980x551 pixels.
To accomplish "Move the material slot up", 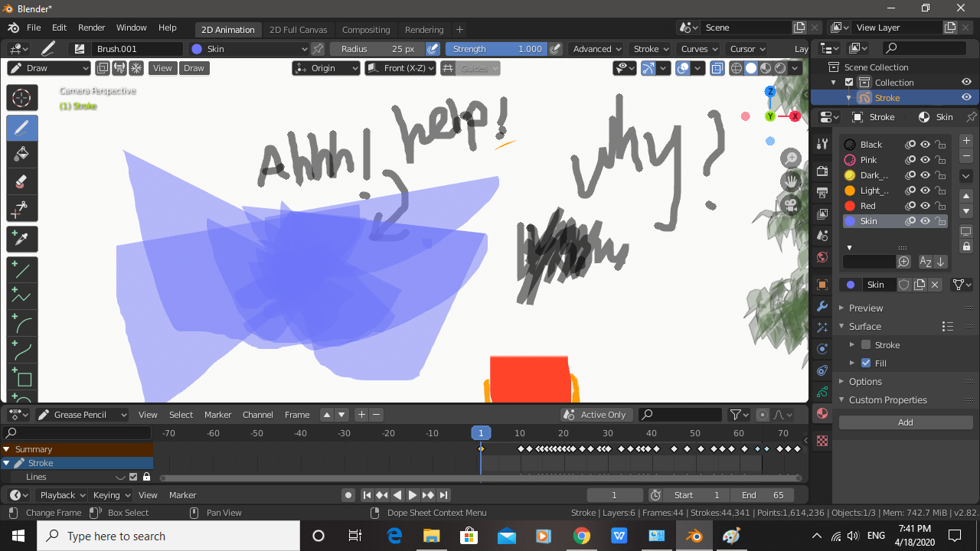I will pos(966,196).
